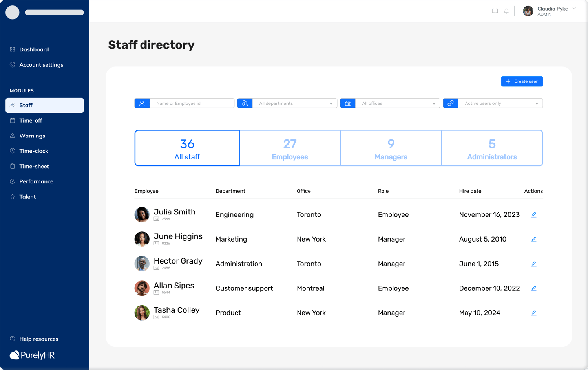This screenshot has width=588, height=370.
Task: Select the Employees count tab
Action: click(x=290, y=148)
